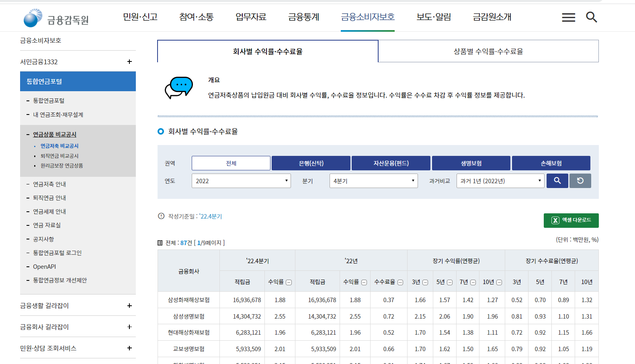Image resolution: width=635 pixels, height=364 pixels.
Task: Go to 내 연금조회·재무설계
Action: (x=58, y=115)
